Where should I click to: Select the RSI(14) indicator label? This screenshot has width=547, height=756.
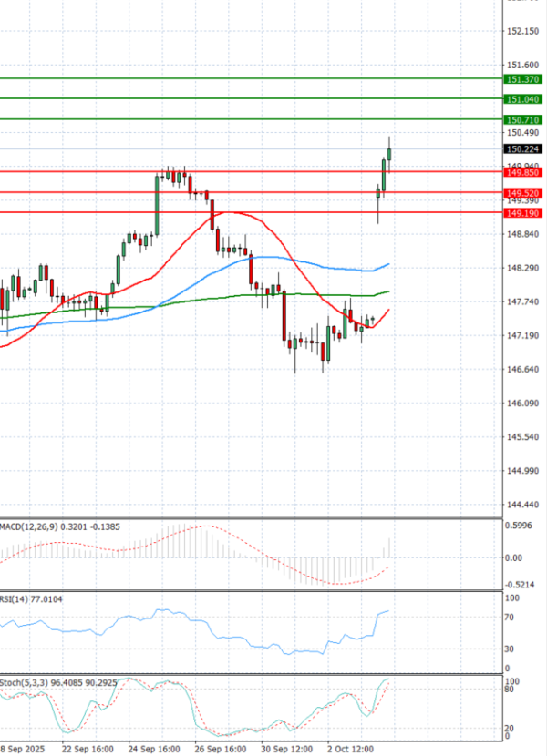coord(18,598)
